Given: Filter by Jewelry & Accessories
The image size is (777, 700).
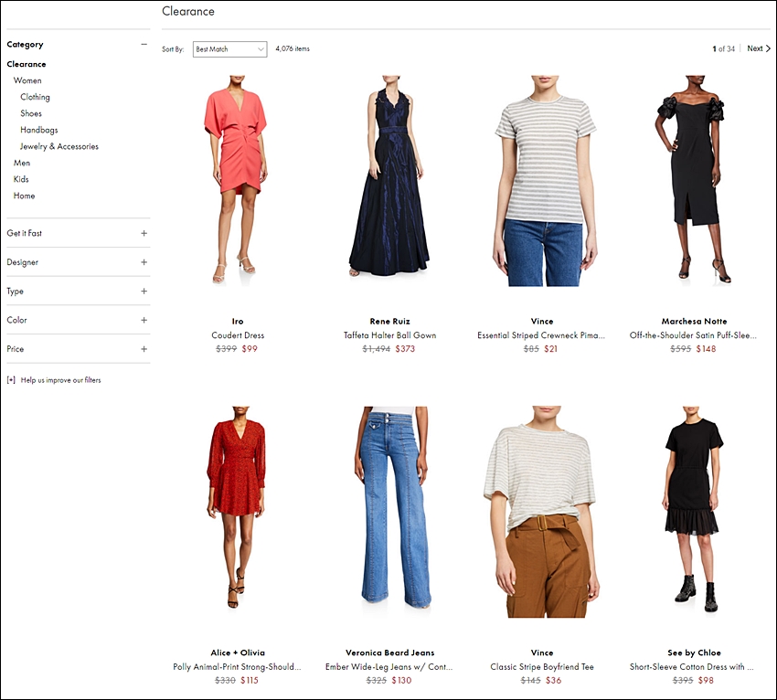Looking at the screenshot, I should pos(59,146).
